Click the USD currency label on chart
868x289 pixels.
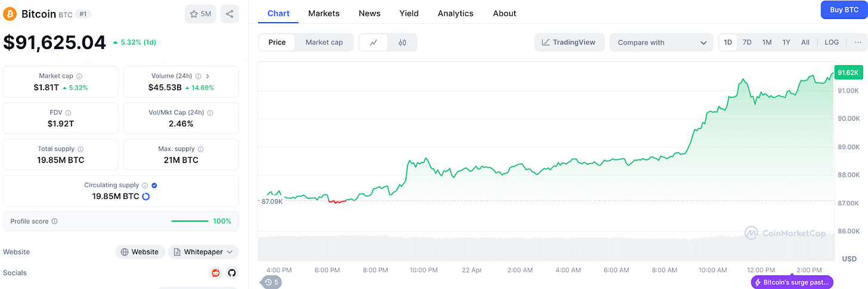click(850, 259)
